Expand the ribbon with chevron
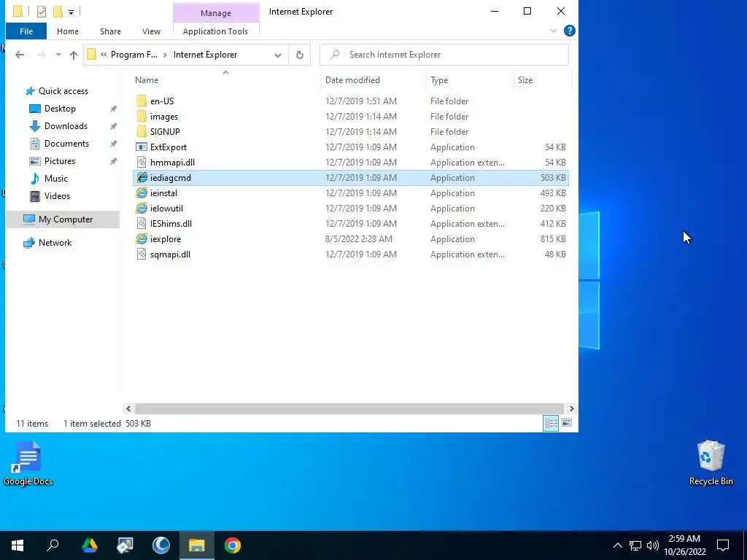 pos(554,31)
